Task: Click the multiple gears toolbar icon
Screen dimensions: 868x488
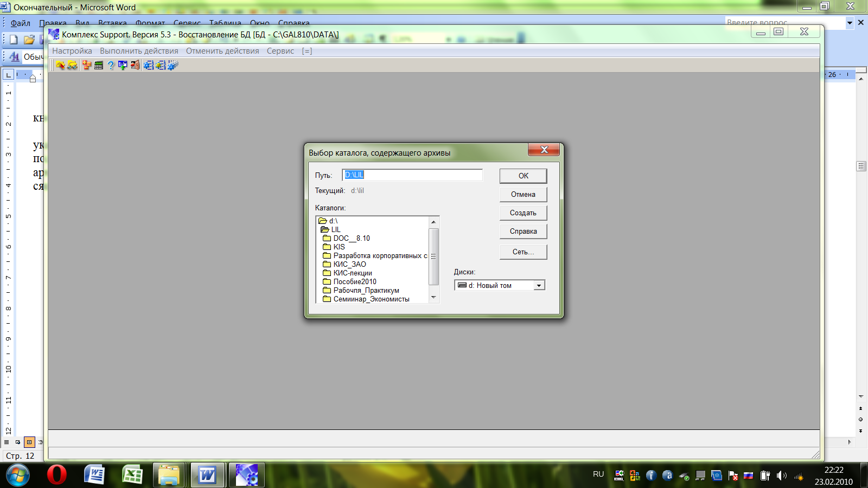Action: coord(173,65)
